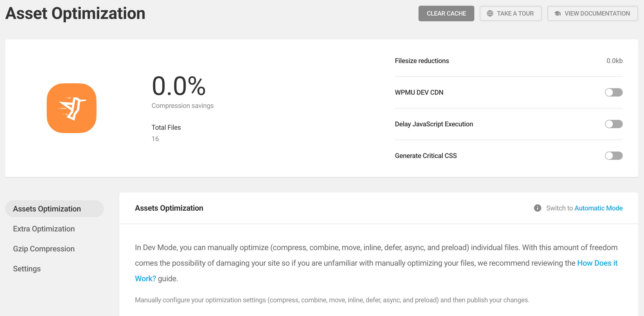This screenshot has height=316, width=644.
Task: Click the Filesize reductions 0.0kb value
Action: [614, 61]
